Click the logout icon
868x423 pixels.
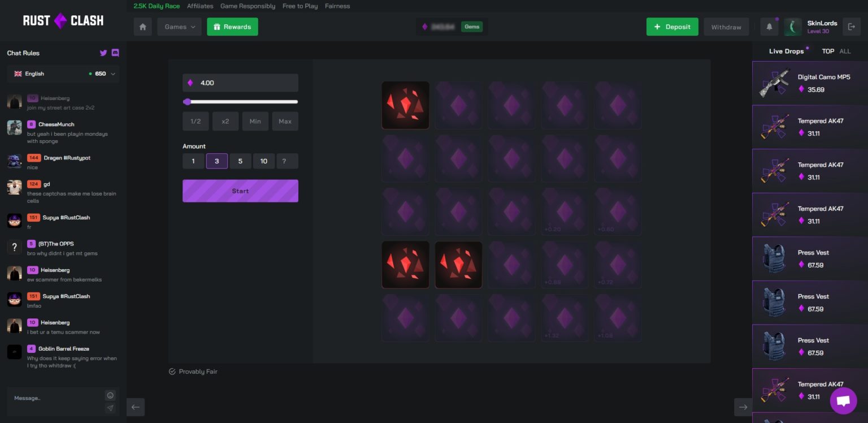[x=851, y=27]
